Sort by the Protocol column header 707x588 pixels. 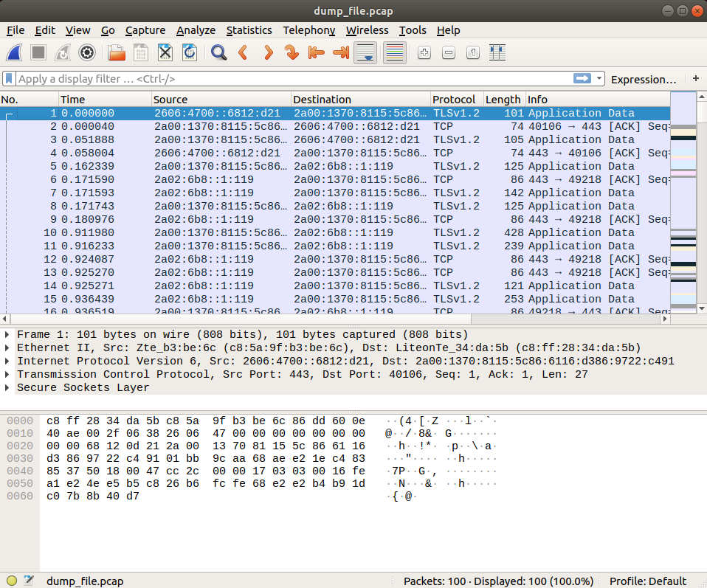457,99
